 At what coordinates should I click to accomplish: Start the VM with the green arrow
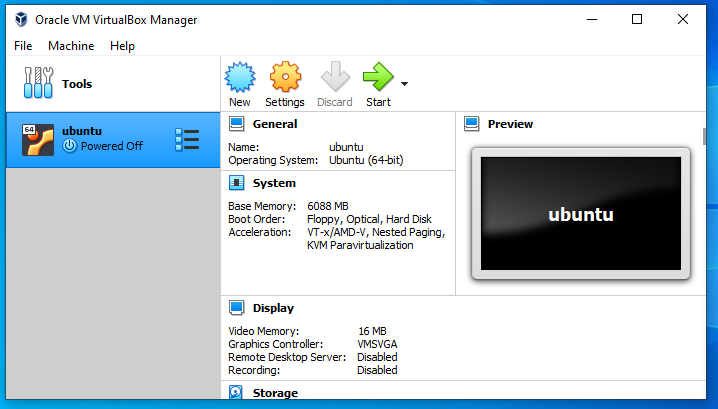378,76
